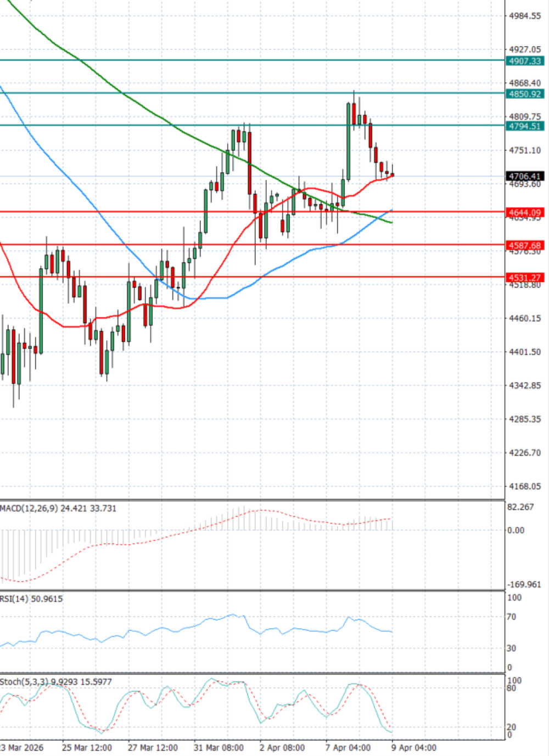Select the 9 Apr 04:00 date marker
549x756 pixels.
click(x=414, y=748)
